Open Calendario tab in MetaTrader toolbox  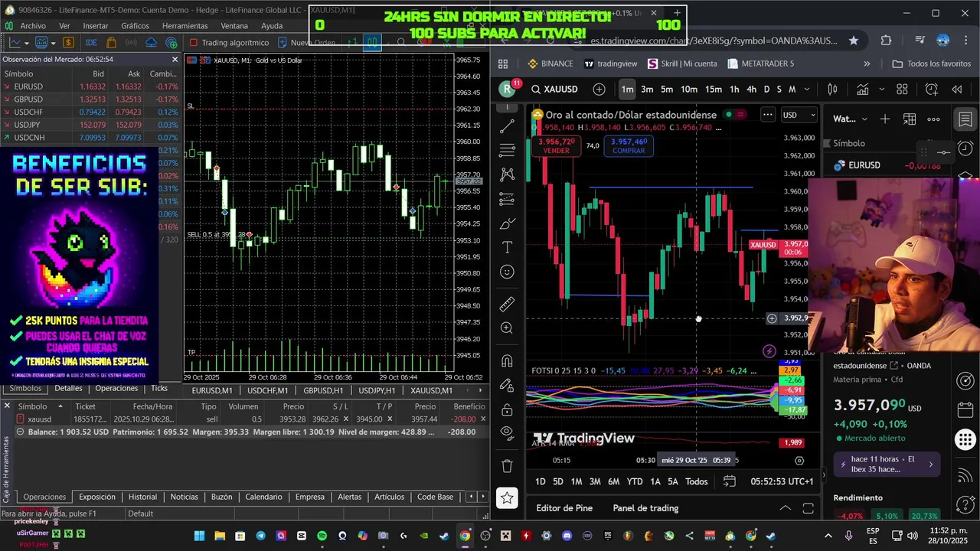(x=263, y=497)
